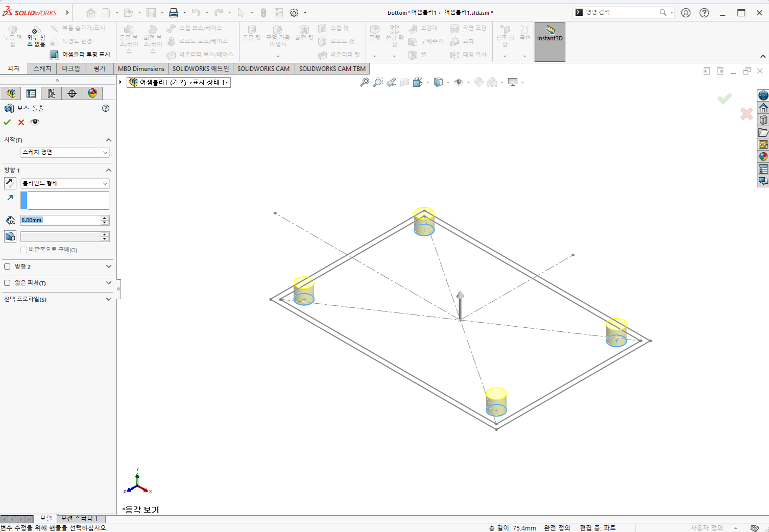Accept the boss-extrude with green checkmark
Image resolution: width=769 pixels, height=532 pixels.
coord(7,122)
